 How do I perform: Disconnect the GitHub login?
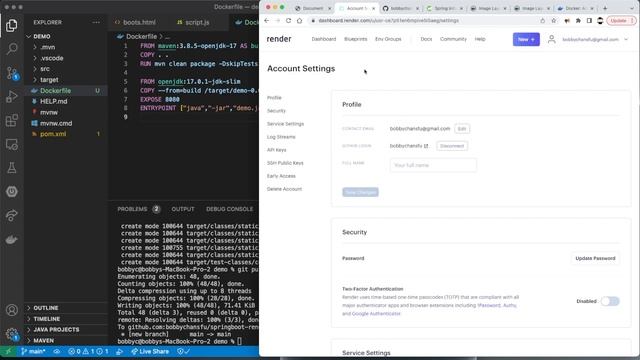click(452, 146)
